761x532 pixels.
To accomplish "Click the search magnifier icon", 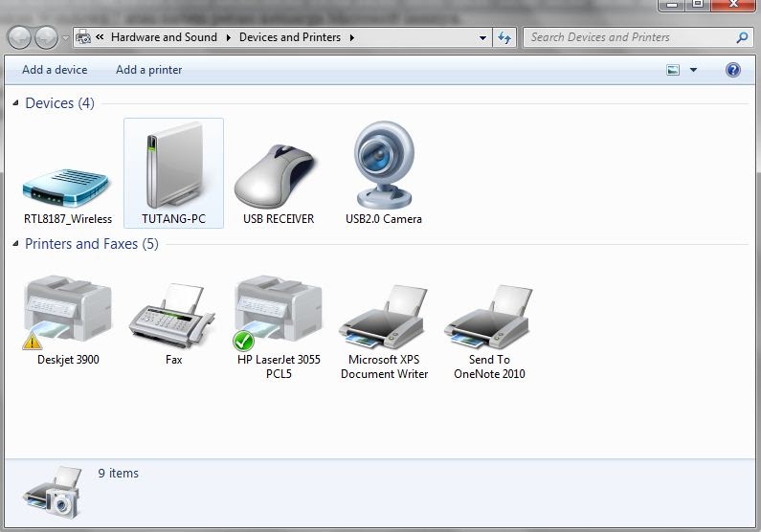I will pos(742,37).
